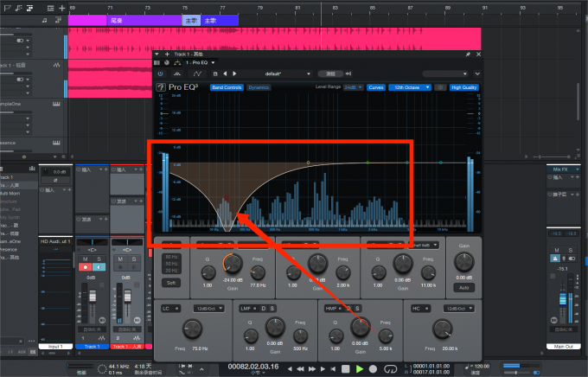Select the 20 Hz LLC option
Image resolution: width=588 pixels, height=377 pixels.
pos(171,271)
